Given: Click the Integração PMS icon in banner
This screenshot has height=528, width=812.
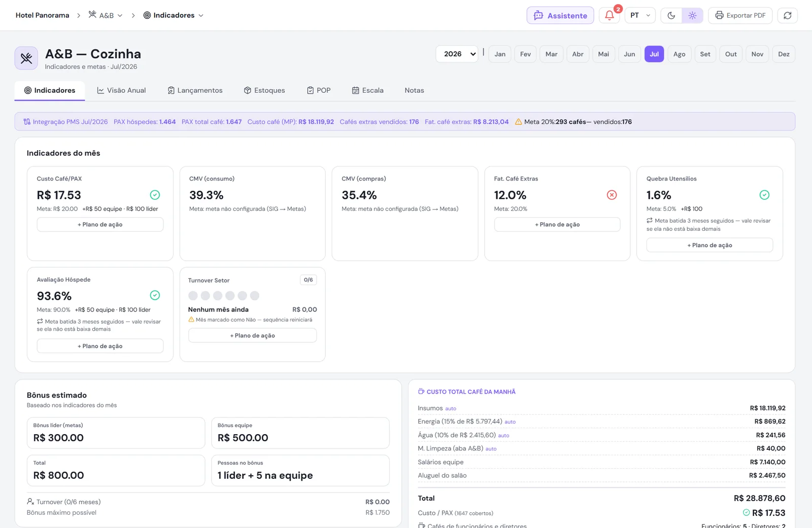Looking at the screenshot, I should click(x=27, y=122).
